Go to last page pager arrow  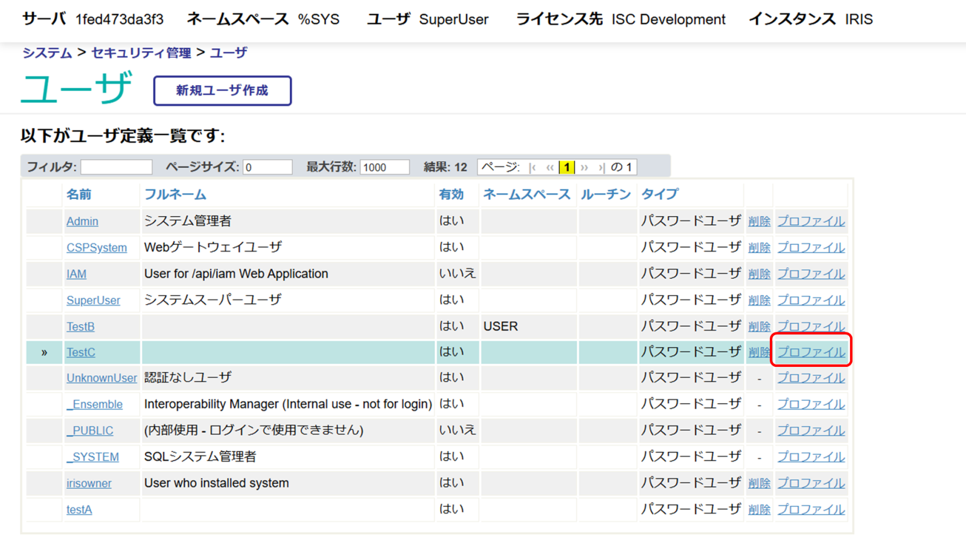[601, 167]
